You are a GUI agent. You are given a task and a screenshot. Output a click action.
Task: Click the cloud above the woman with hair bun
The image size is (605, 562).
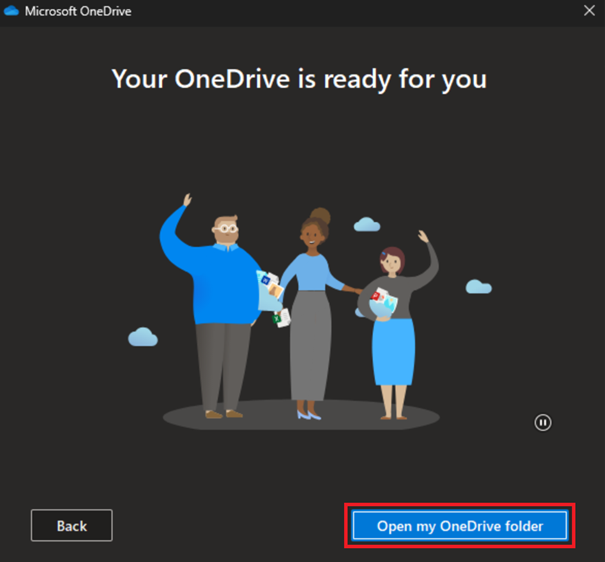coord(367,224)
